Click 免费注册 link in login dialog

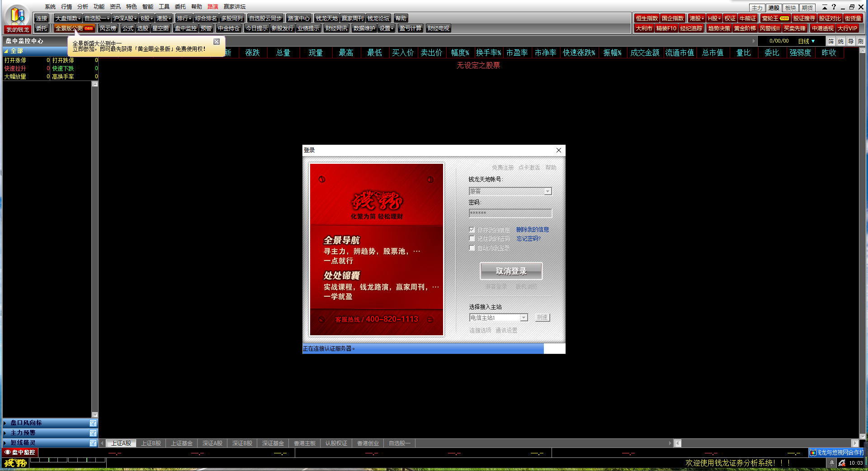tap(503, 167)
